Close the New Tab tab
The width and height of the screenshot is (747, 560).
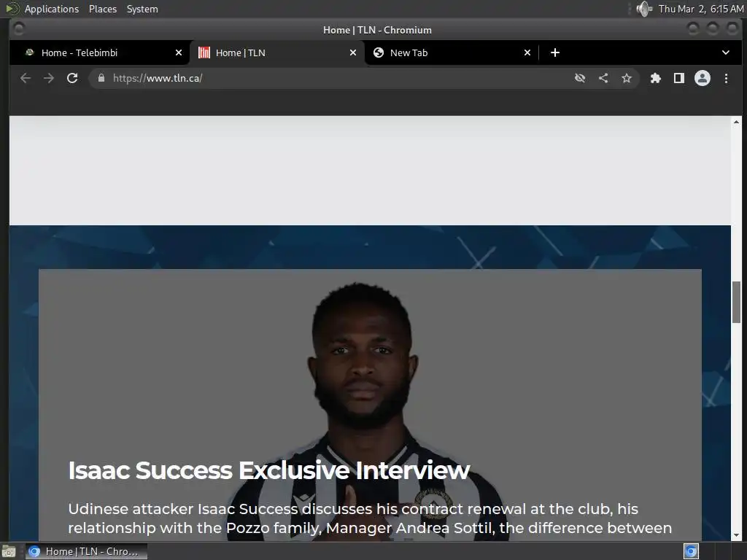[527, 52]
